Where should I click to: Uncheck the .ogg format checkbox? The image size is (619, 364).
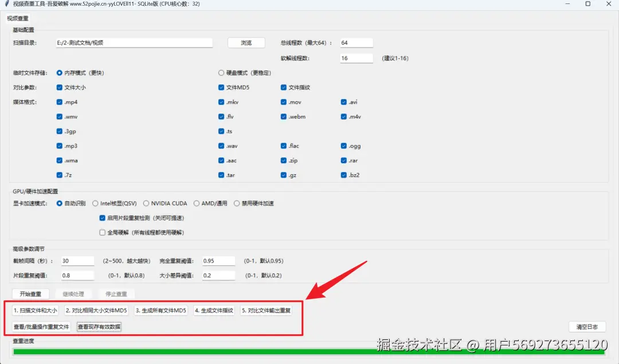[343, 146]
